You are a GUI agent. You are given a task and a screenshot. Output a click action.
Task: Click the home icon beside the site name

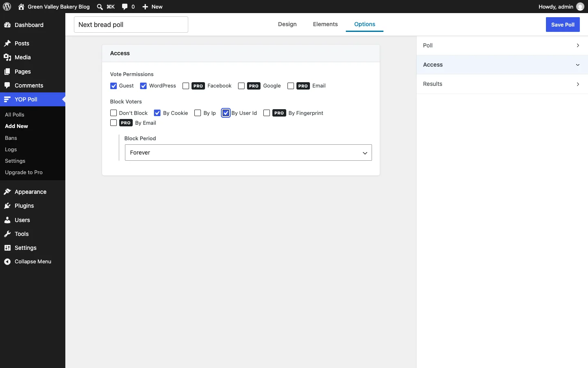point(21,7)
